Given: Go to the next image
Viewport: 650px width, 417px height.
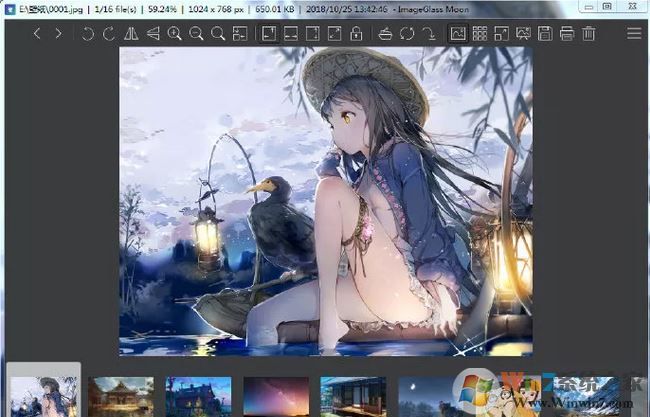Looking at the screenshot, I should point(58,34).
